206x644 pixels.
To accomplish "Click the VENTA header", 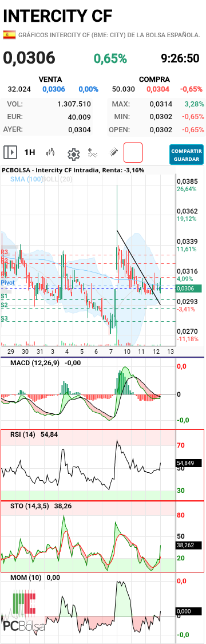I will pyautogui.click(x=50, y=79).
